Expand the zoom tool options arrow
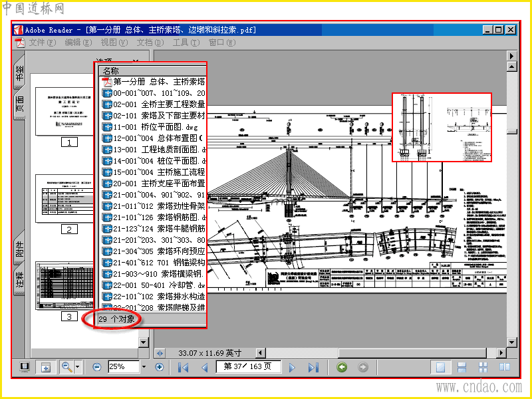This screenshot has width=532, height=399. [78, 367]
